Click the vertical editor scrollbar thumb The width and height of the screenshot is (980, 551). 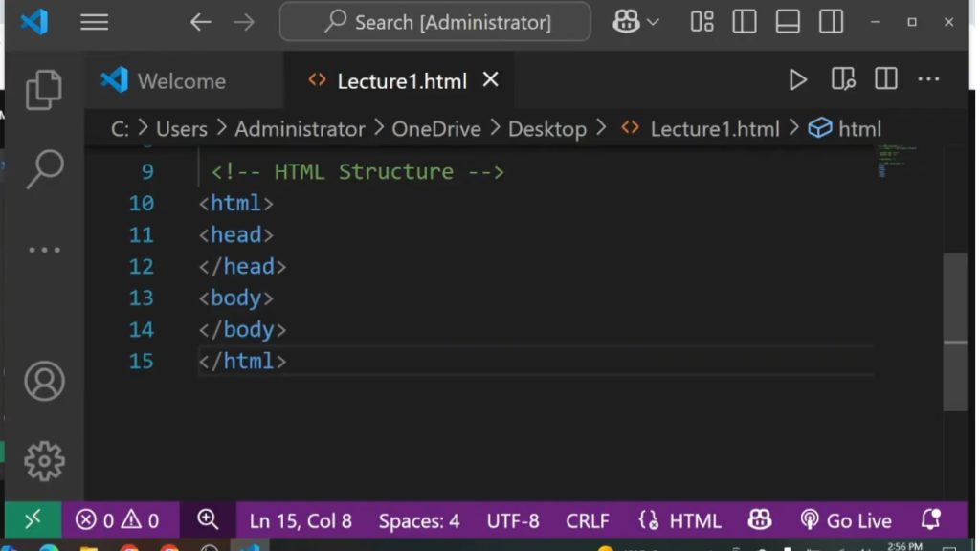coord(955,331)
